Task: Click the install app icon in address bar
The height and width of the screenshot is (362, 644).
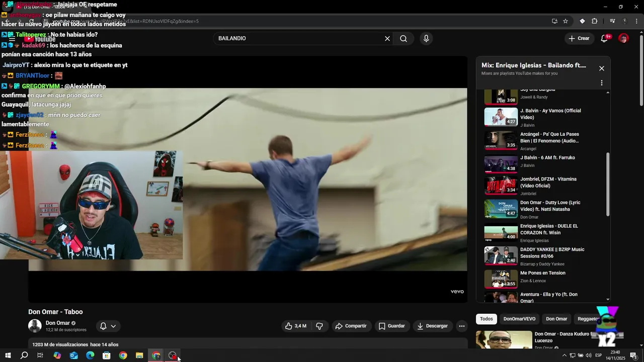Action: 554,21
